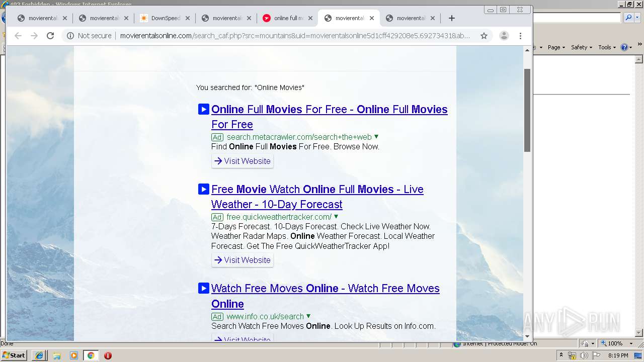This screenshot has height=362, width=644.
Task: Click the red Opera-style taskbar icon
Action: tap(108, 355)
